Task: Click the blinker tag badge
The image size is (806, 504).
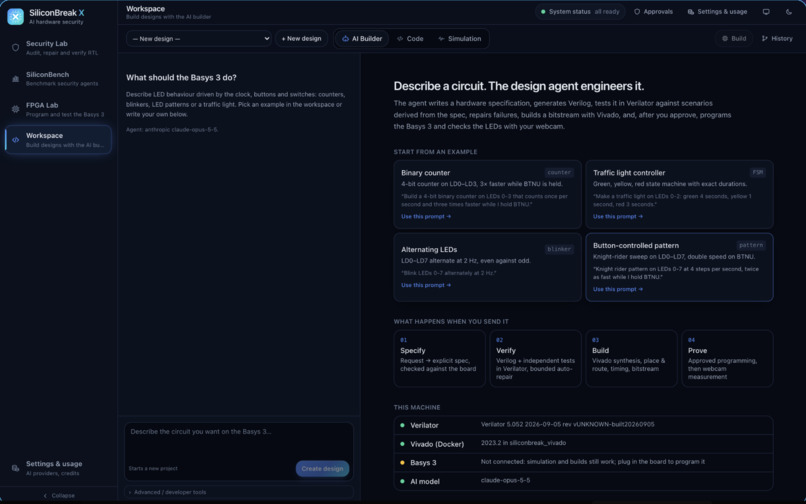Action: [x=559, y=249]
